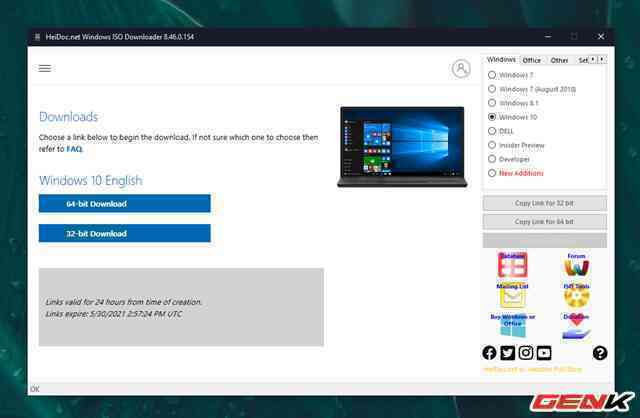
Task: Open the ISO Tools icon
Action: coord(576,295)
